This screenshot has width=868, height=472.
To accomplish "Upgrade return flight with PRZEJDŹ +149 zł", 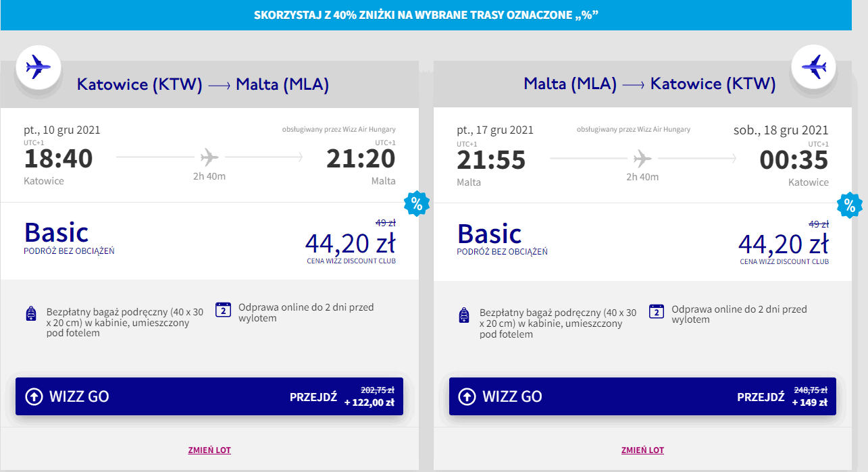I will 782,396.
